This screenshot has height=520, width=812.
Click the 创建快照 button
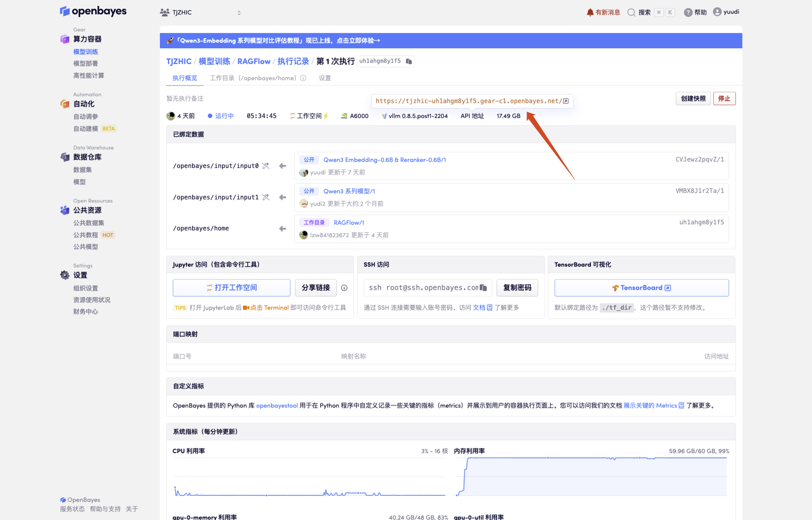point(693,99)
